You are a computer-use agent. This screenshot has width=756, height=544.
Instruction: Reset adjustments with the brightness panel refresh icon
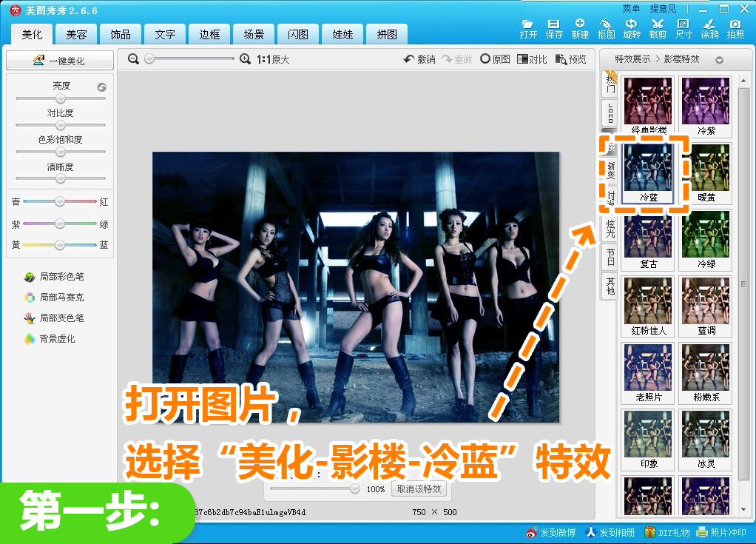(102, 87)
